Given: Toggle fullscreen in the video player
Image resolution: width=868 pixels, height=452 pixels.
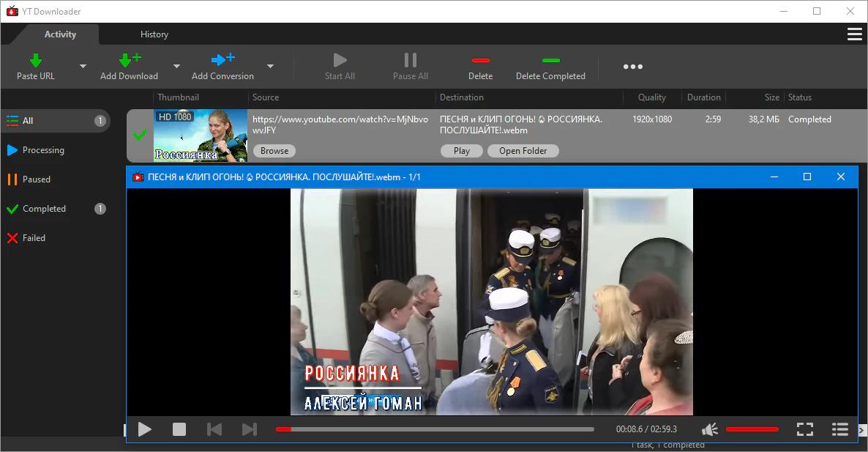Looking at the screenshot, I should 805,429.
